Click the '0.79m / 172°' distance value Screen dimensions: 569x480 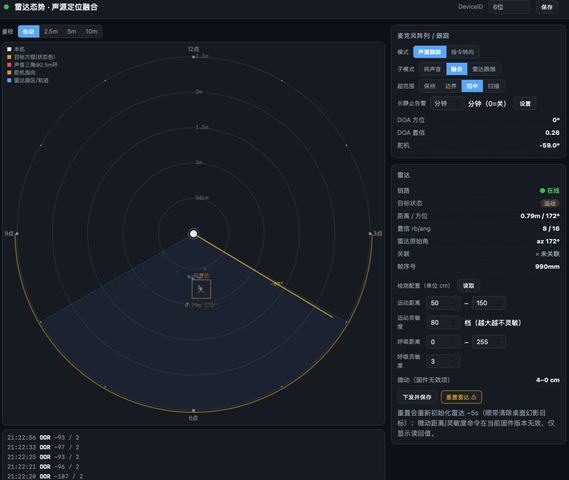[x=540, y=216]
